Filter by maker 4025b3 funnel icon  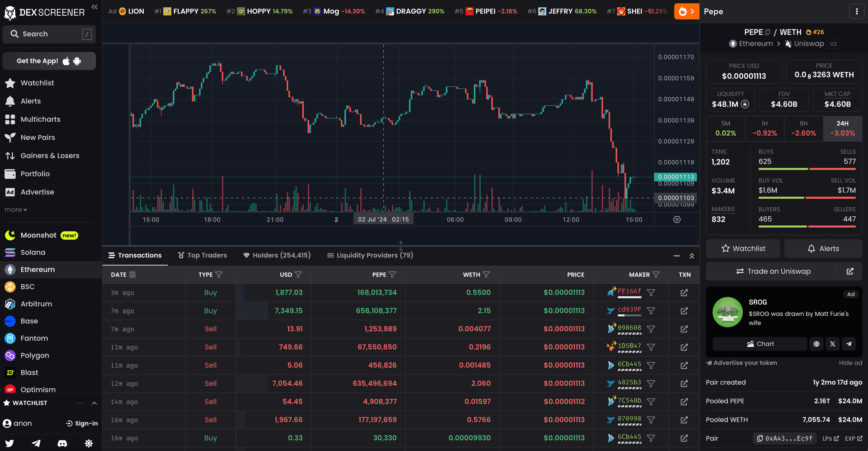click(x=651, y=384)
